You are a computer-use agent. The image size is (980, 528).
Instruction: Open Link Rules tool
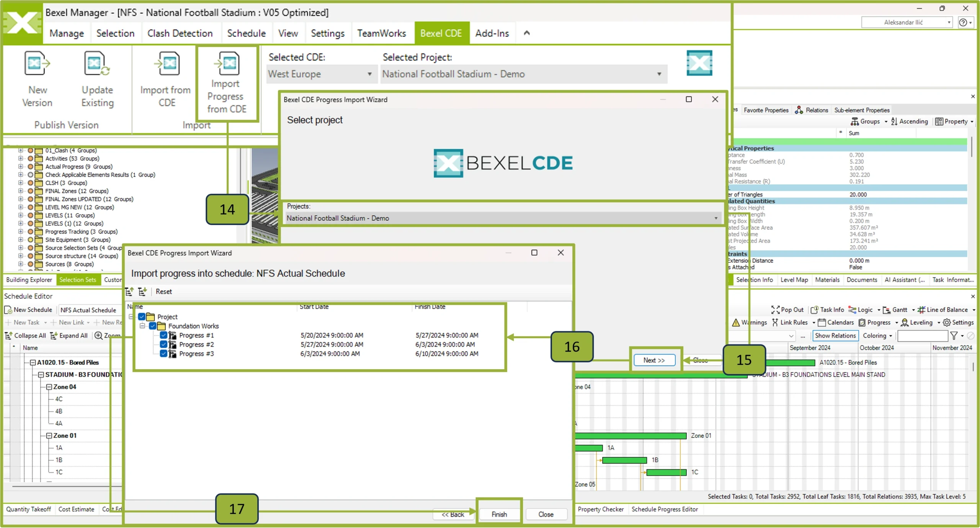[x=790, y=323]
